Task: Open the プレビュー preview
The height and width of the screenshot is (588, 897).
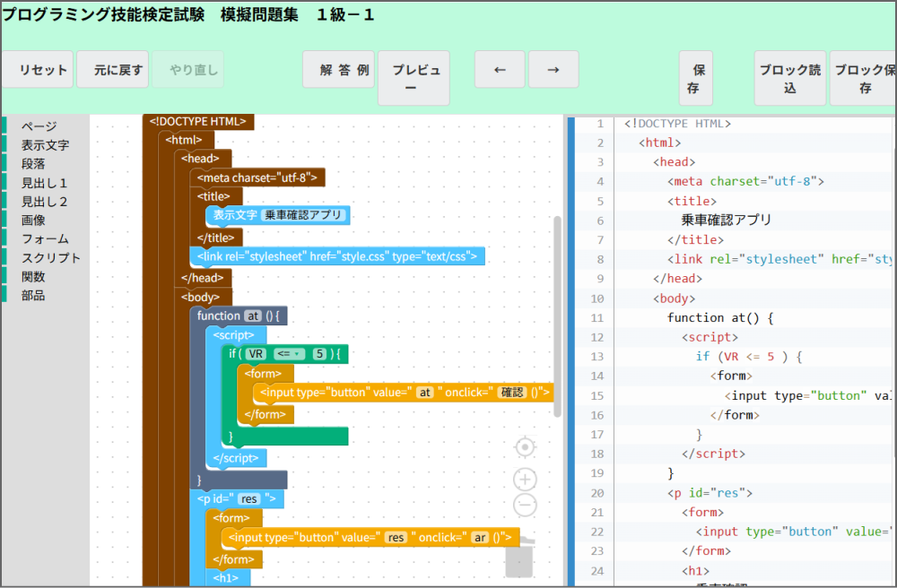Action: click(x=414, y=78)
